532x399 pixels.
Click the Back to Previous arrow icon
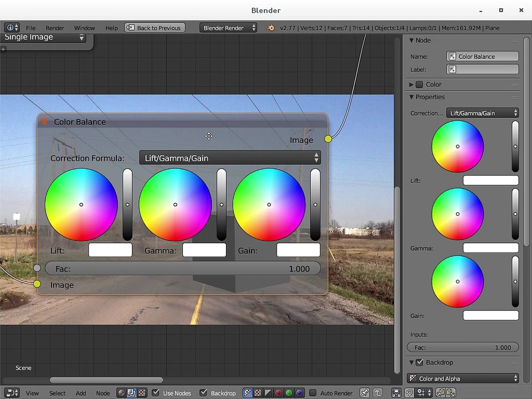[x=131, y=28]
